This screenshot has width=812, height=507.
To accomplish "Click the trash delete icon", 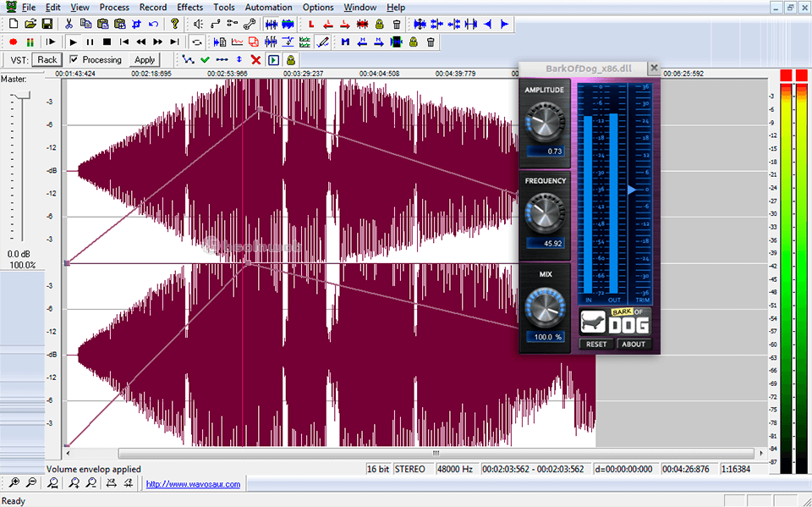I will tap(396, 23).
